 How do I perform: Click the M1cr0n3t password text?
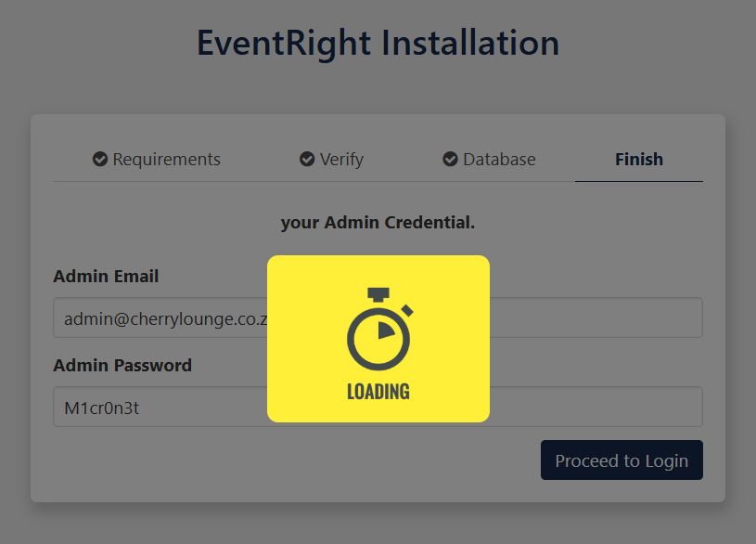coord(102,408)
